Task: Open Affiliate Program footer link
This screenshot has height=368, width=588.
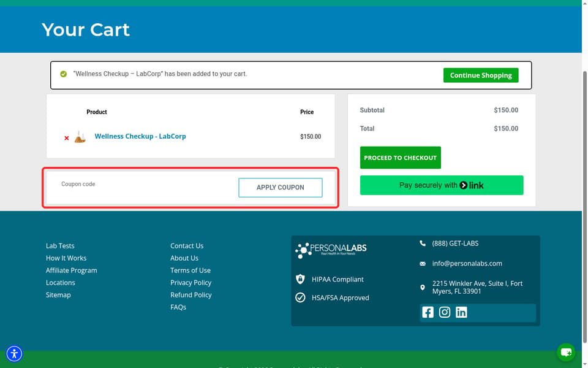Action: pos(71,270)
